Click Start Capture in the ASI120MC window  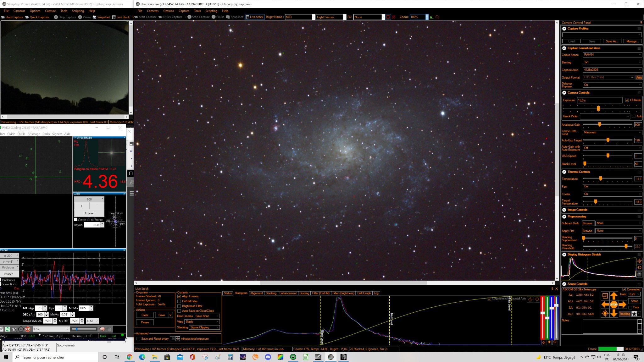(x=12, y=17)
